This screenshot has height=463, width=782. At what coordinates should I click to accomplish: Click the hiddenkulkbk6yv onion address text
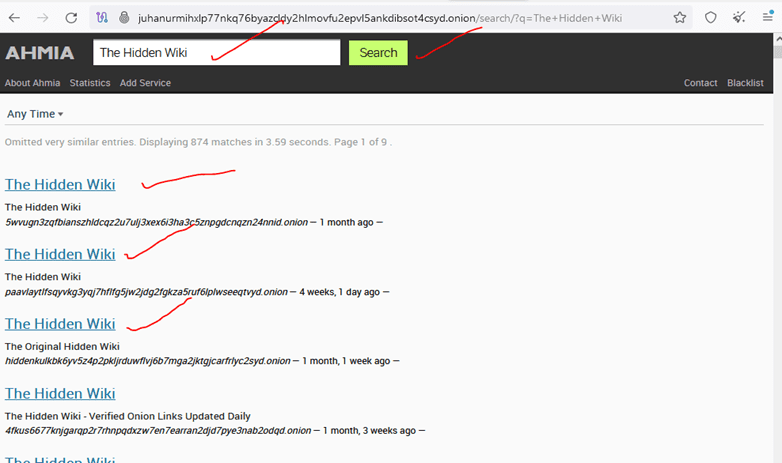[148, 361]
